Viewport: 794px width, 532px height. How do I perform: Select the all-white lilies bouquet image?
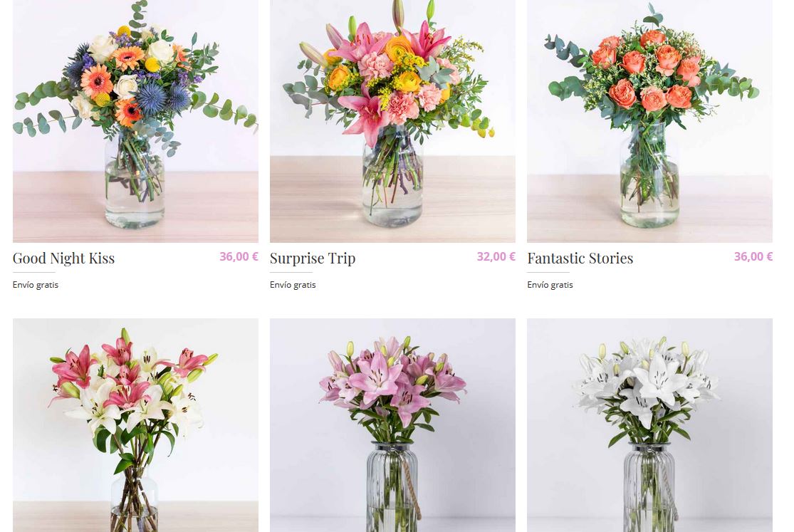point(649,425)
